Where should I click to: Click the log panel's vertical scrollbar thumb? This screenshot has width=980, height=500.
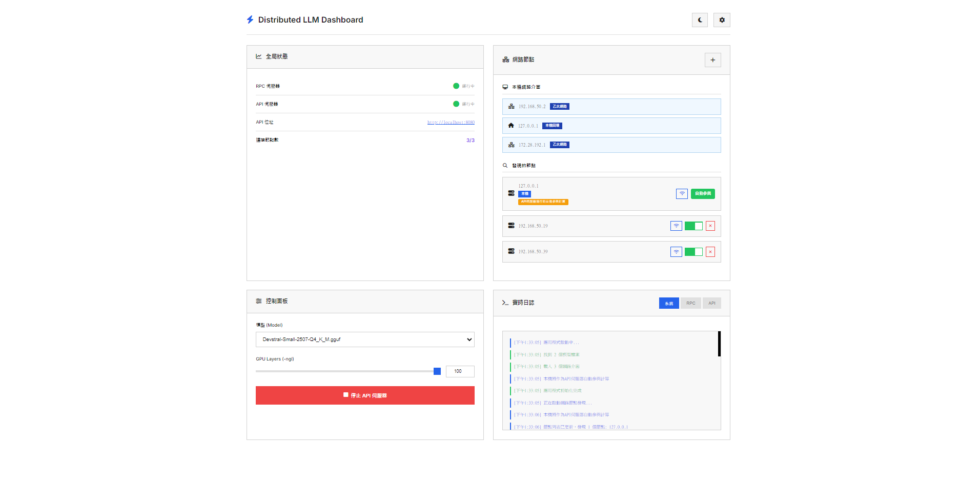click(719, 344)
